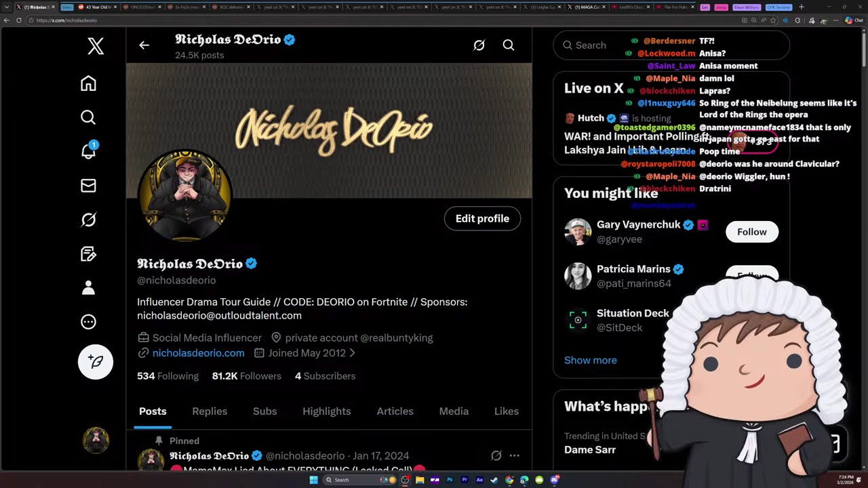Open Messages envelope icon
The height and width of the screenshot is (488, 868).
pyautogui.click(x=88, y=186)
